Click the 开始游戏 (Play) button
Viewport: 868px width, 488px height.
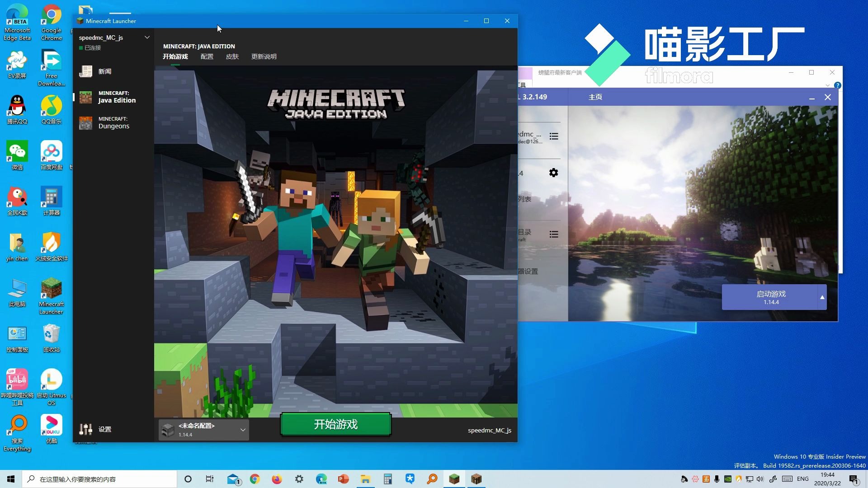click(335, 424)
